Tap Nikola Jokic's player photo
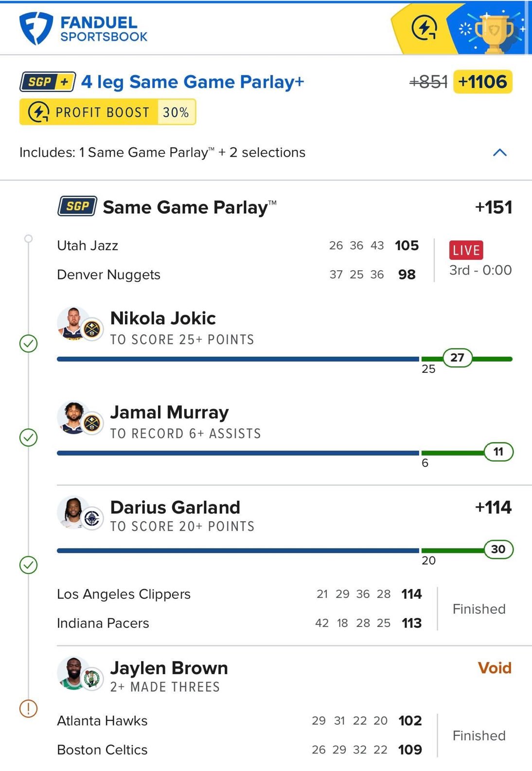Viewport: 532px width, 771px height. tap(73, 323)
